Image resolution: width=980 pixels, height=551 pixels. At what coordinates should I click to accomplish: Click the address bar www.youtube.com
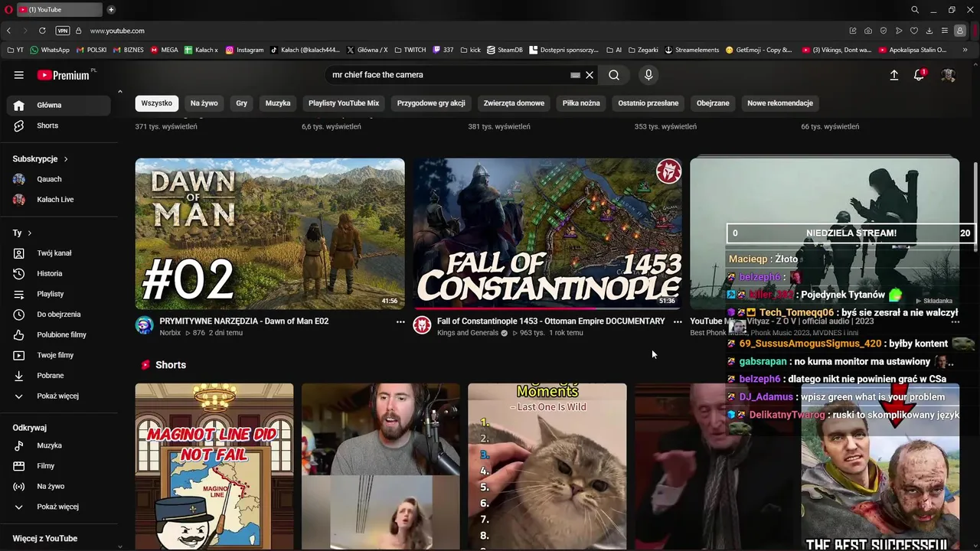[x=117, y=31]
